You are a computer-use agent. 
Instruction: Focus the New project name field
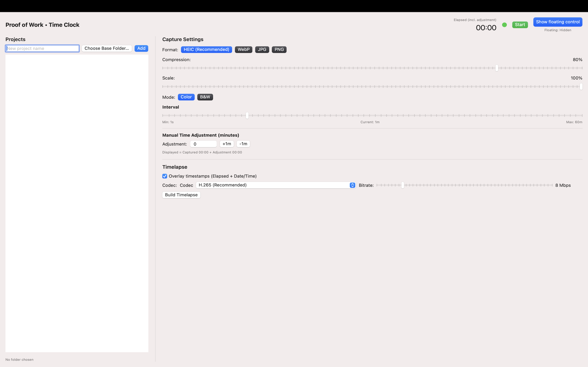pyautogui.click(x=42, y=48)
